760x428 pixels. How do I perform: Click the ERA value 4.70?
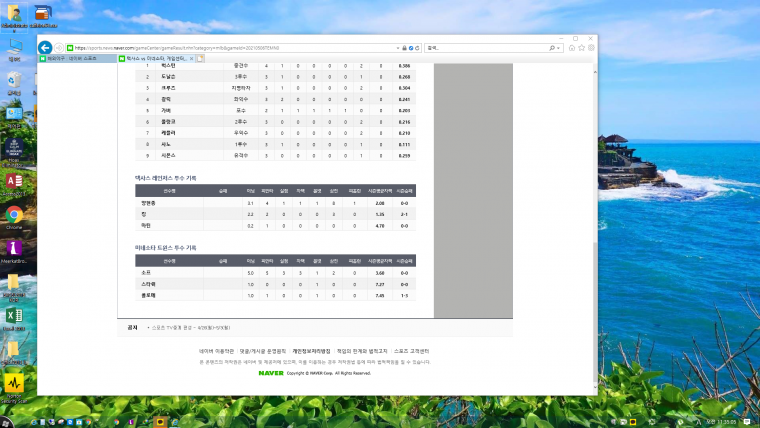tap(380, 226)
